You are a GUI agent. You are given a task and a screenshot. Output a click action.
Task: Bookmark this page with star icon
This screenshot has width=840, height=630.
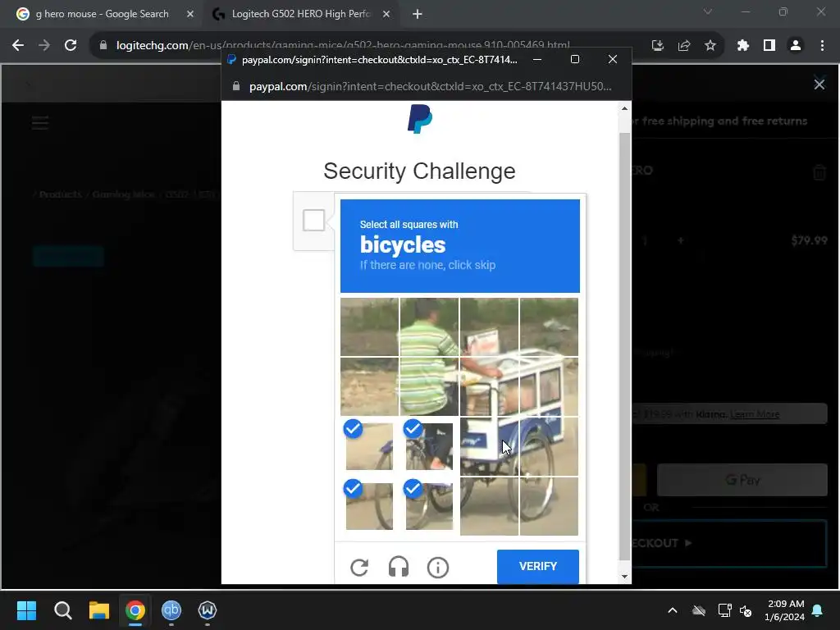[x=710, y=46]
